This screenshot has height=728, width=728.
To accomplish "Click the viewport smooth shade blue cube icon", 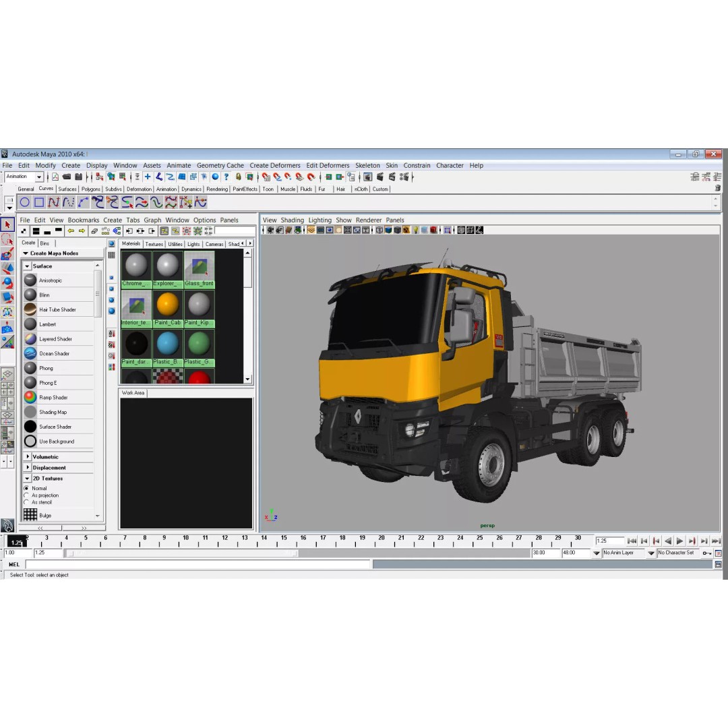I will tap(388, 231).
